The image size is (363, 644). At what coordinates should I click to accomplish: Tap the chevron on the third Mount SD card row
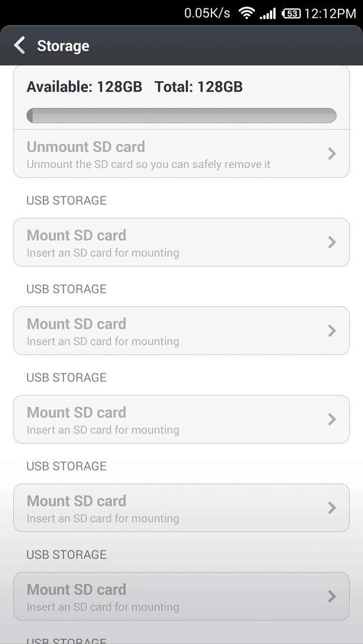pyautogui.click(x=332, y=419)
